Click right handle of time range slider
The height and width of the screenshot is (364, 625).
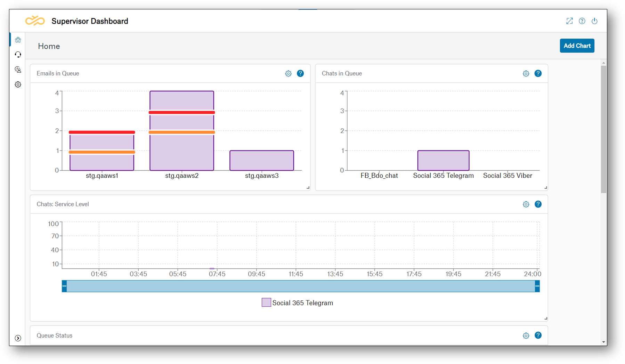pos(537,286)
